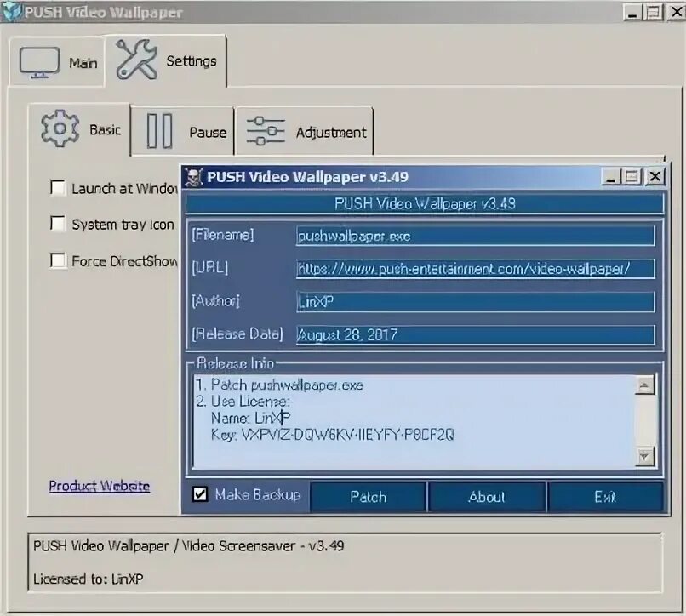Viewport: 686px width, 616px height.
Task: Toggle the System tray icon checkbox
Action: [58, 224]
